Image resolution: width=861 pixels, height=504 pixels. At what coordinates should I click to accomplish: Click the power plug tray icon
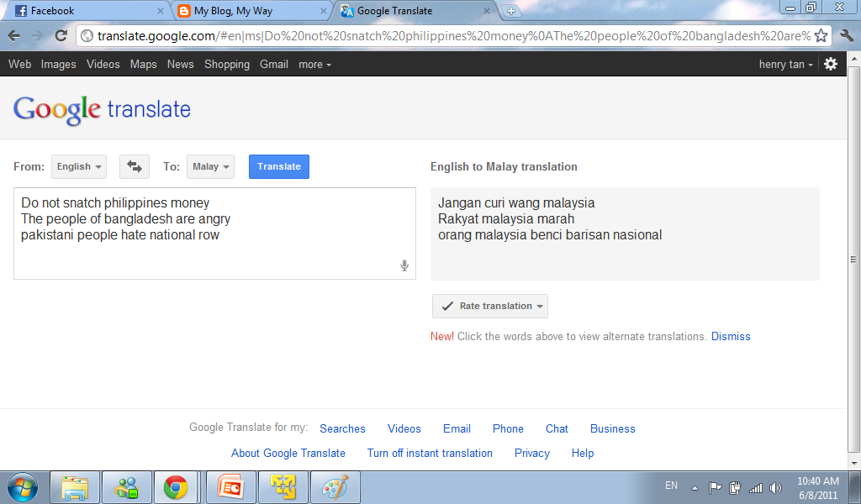coord(735,487)
